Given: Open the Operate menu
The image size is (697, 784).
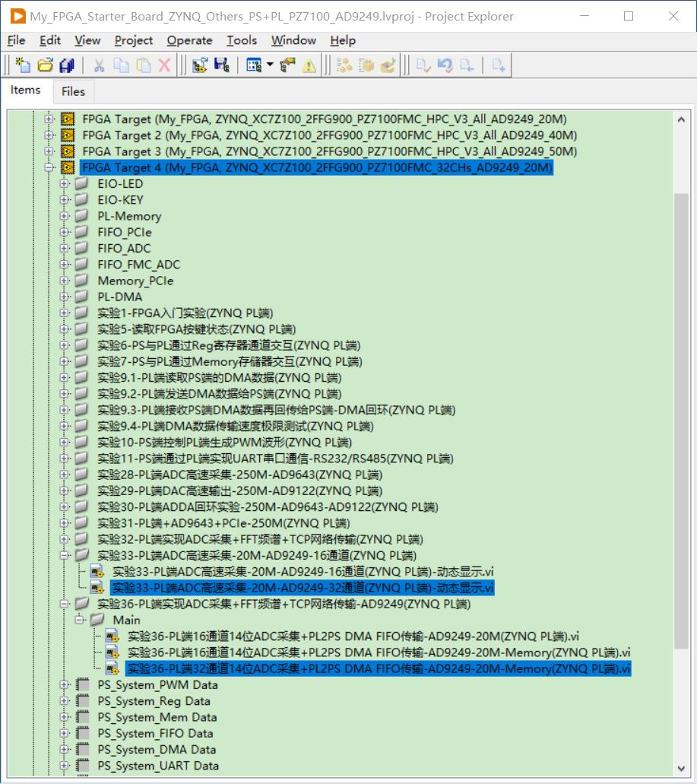Looking at the screenshot, I should (189, 40).
